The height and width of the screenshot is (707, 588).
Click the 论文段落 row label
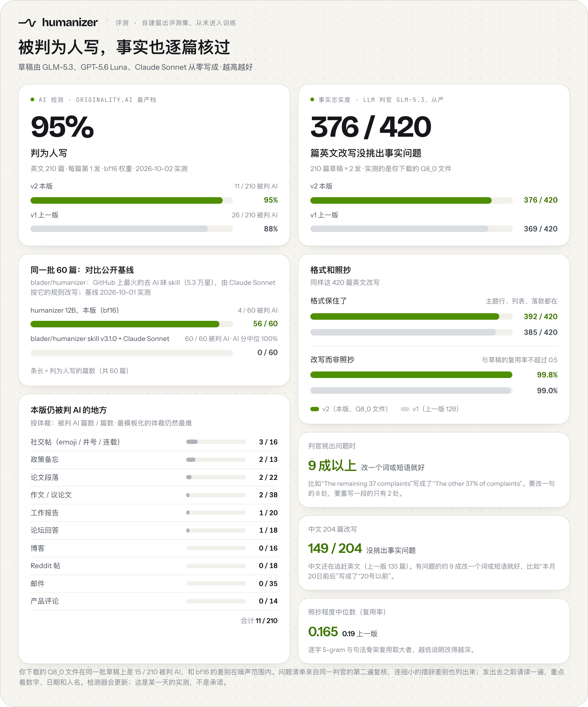click(x=44, y=477)
